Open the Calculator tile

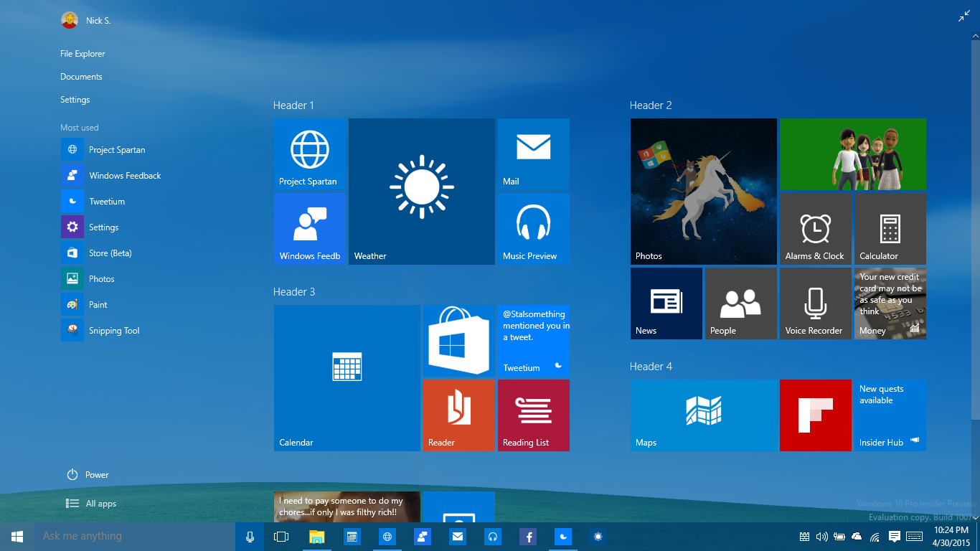(x=890, y=229)
